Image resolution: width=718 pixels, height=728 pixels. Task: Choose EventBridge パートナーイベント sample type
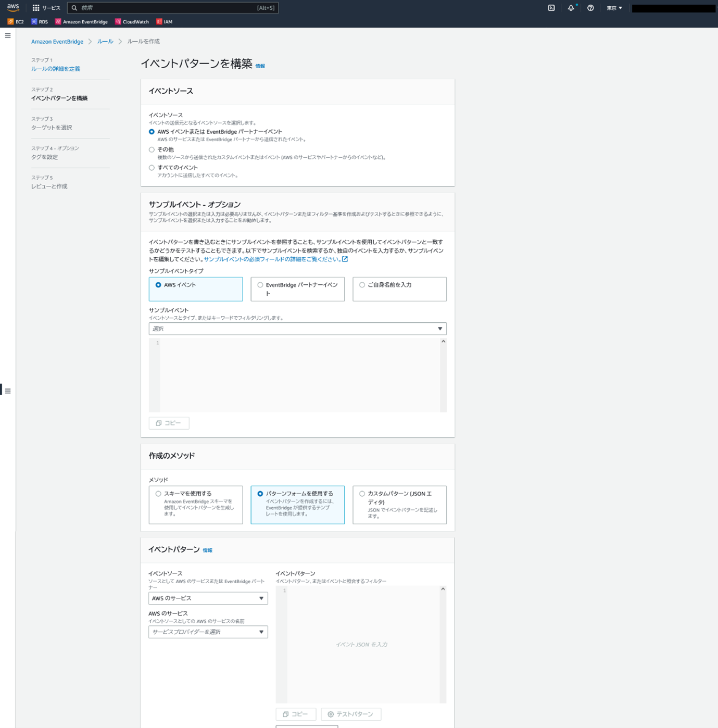298,289
